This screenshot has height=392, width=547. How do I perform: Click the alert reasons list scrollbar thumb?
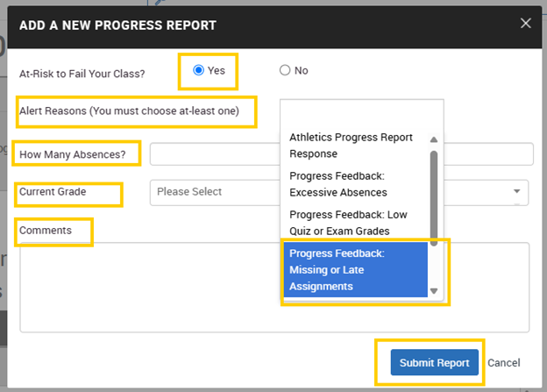433,193
